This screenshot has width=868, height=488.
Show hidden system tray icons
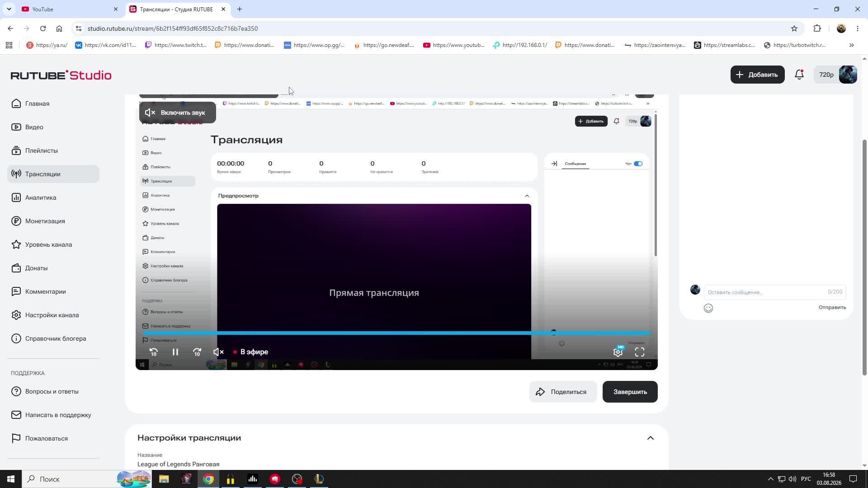pyautogui.click(x=770, y=479)
